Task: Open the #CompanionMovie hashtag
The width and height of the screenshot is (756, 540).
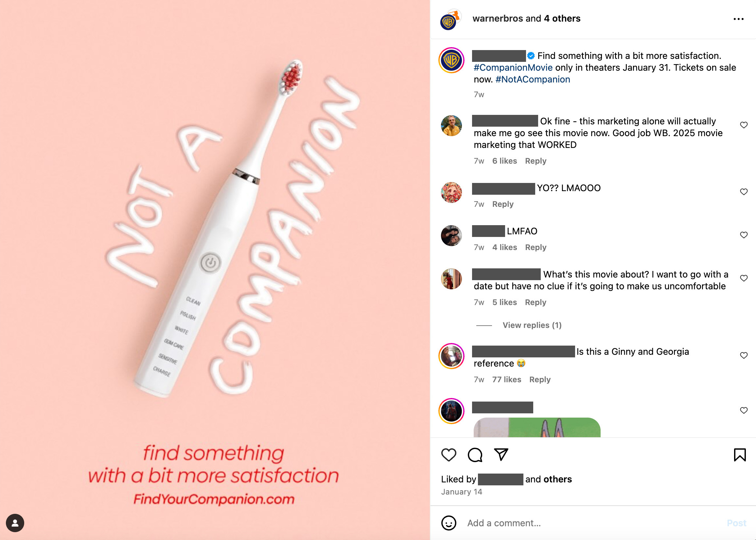Action: coord(513,67)
